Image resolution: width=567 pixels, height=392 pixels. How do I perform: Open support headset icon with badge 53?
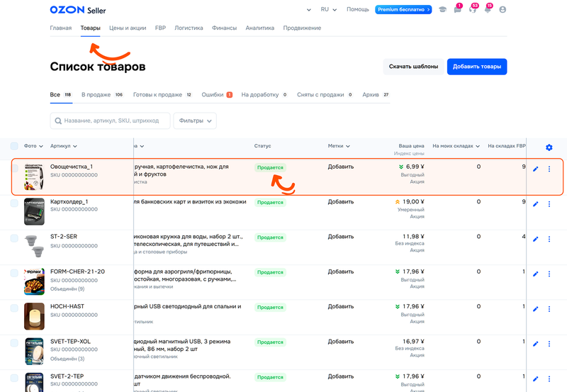click(472, 9)
